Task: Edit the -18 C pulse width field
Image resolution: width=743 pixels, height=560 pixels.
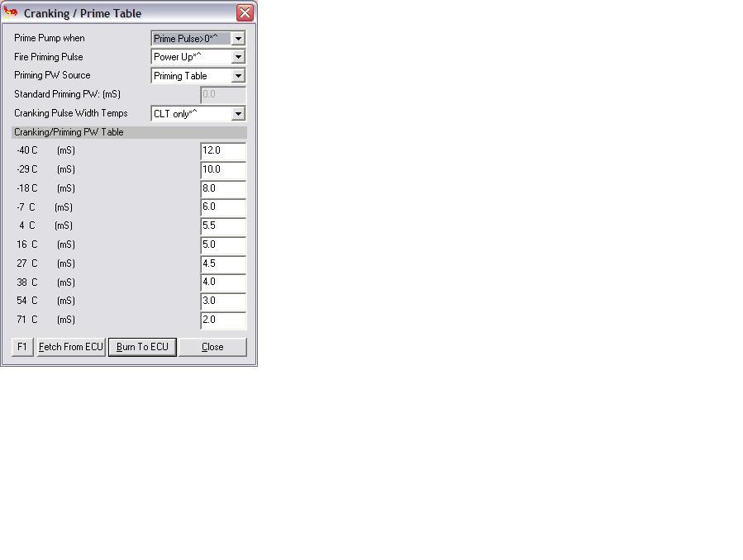Action: coord(223,189)
